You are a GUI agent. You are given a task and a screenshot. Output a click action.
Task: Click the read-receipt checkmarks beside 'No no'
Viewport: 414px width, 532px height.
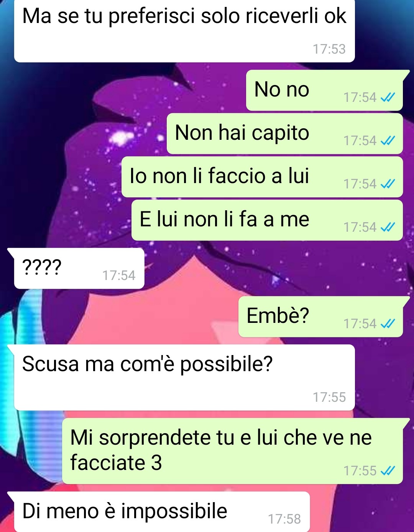coord(388,98)
